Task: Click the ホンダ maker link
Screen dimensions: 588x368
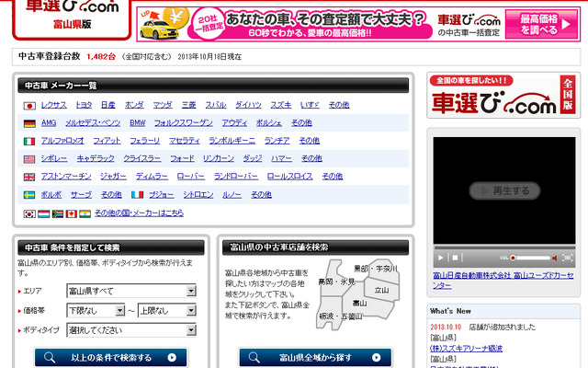Action: [x=134, y=105]
